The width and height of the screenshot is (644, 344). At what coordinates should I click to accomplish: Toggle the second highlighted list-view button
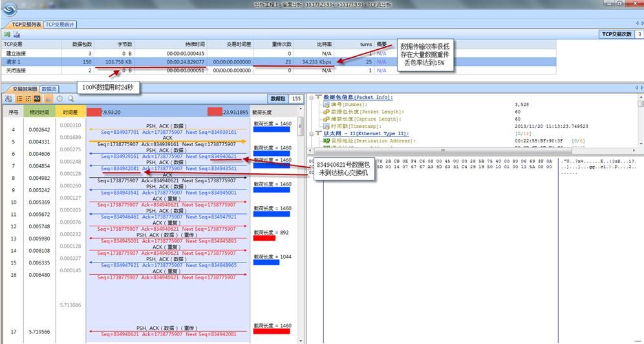(x=28, y=99)
